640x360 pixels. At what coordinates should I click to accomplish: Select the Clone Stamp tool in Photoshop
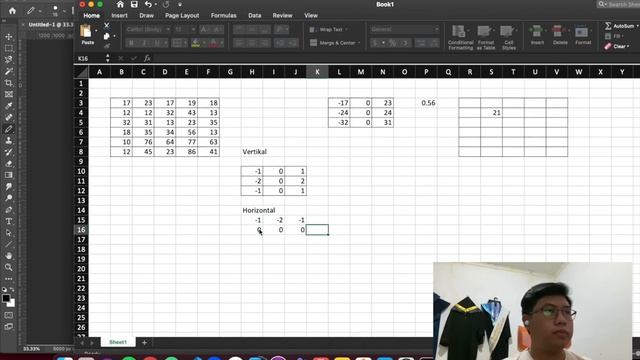[x=9, y=140]
